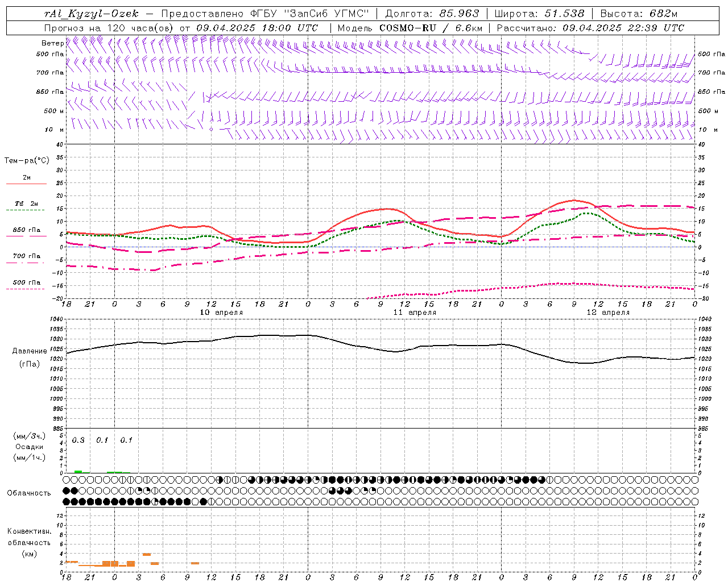Click the 850 гПа entry in the temperature legend
The width and height of the screenshot is (728, 582).
(27, 230)
